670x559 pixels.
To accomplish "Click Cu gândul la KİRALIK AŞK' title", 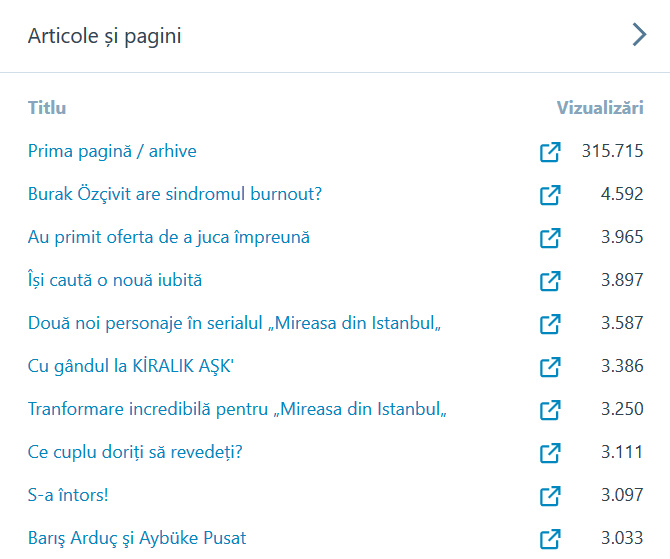I will click(131, 367).
